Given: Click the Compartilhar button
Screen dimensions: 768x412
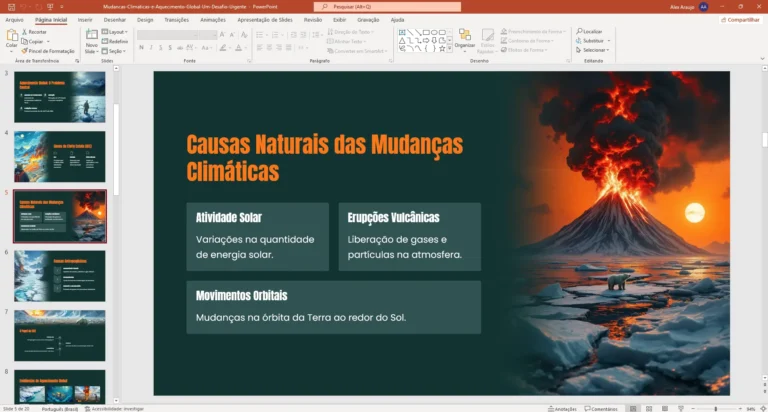Looking at the screenshot, I should click(x=740, y=20).
